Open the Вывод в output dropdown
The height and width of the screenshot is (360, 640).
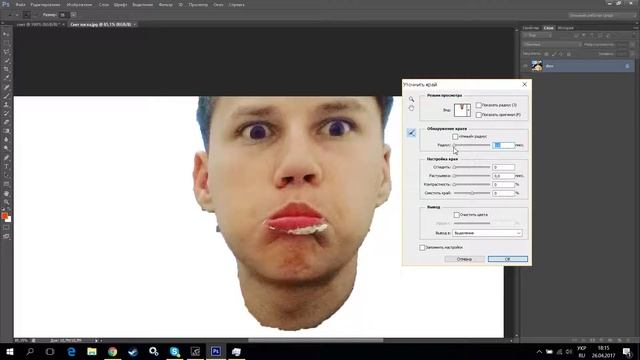(487, 233)
